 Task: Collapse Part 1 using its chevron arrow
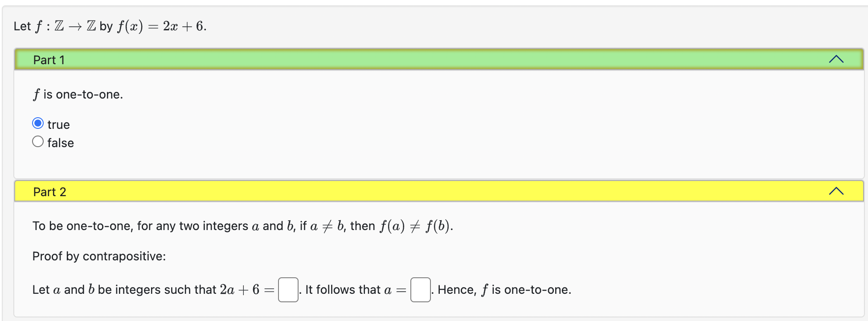click(x=837, y=58)
